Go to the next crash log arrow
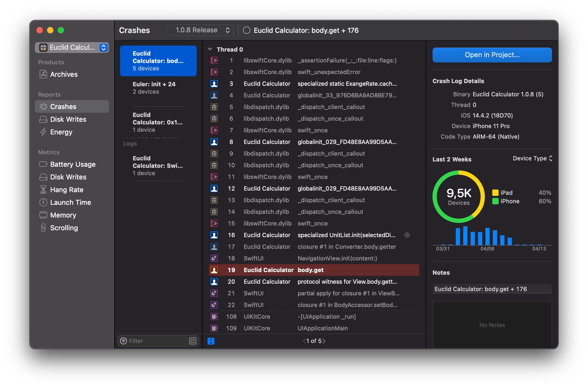Screen dimensions: 588x388 pos(324,341)
